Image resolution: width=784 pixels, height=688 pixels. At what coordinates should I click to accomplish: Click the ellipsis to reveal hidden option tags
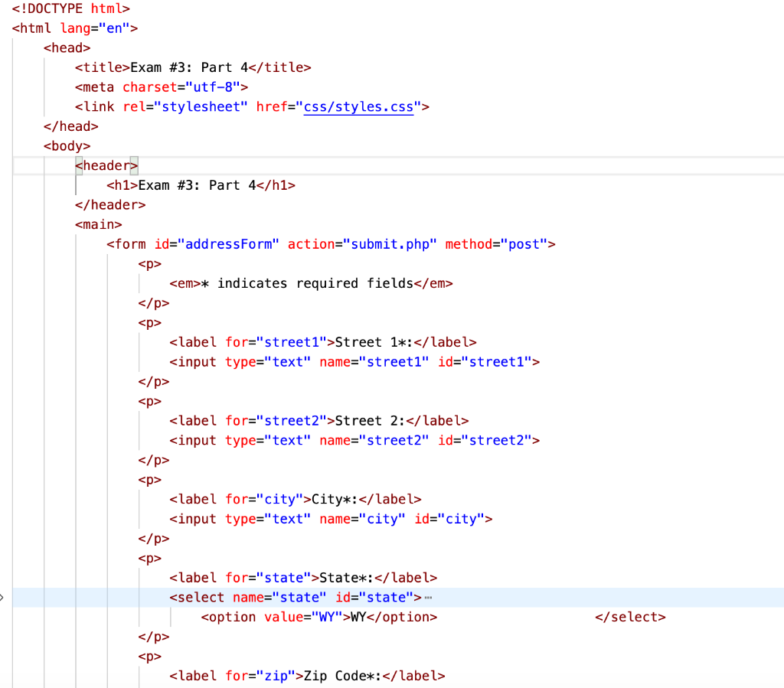[x=429, y=598]
